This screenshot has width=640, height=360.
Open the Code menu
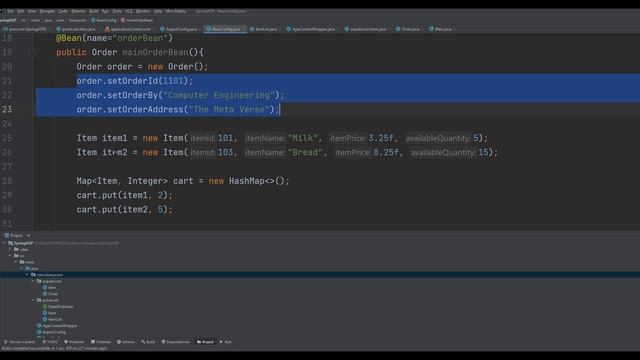(x=63, y=11)
